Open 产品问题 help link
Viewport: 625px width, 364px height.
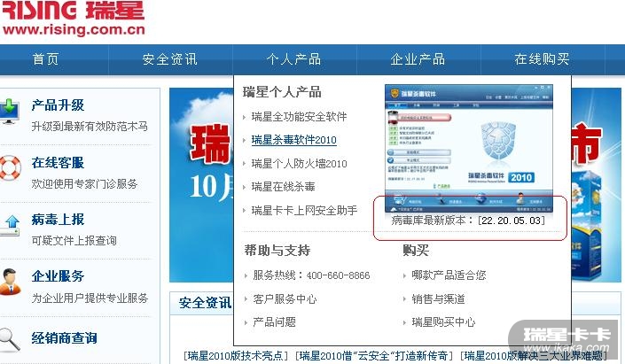click(274, 322)
